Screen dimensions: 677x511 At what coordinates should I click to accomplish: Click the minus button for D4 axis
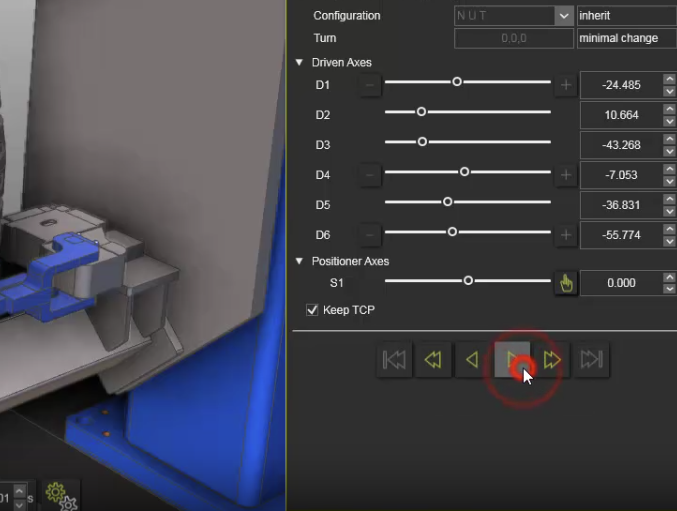(x=370, y=176)
